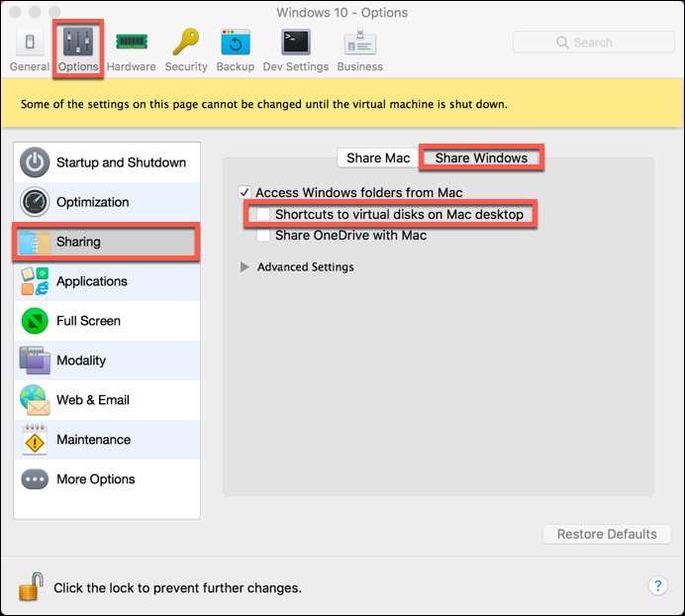Viewport: 685px width, 616px height.
Task: Select the Options sliders toolbar icon
Action: click(78, 42)
